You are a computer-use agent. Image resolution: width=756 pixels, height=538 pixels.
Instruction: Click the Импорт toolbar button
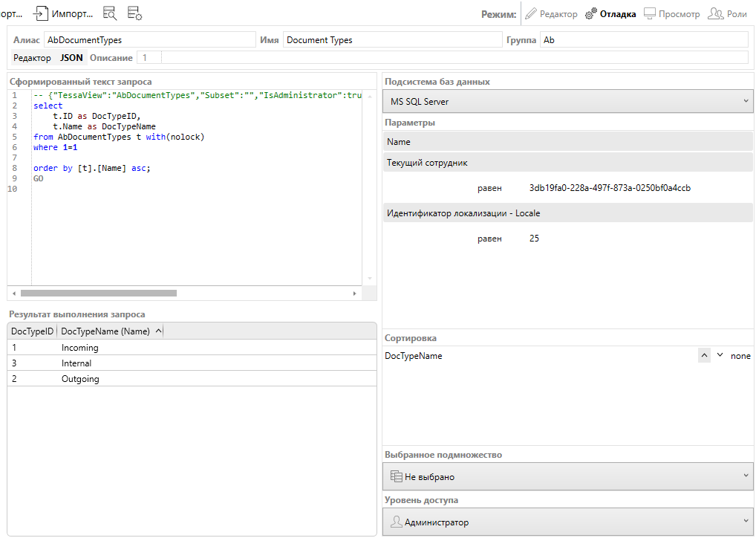pos(62,13)
